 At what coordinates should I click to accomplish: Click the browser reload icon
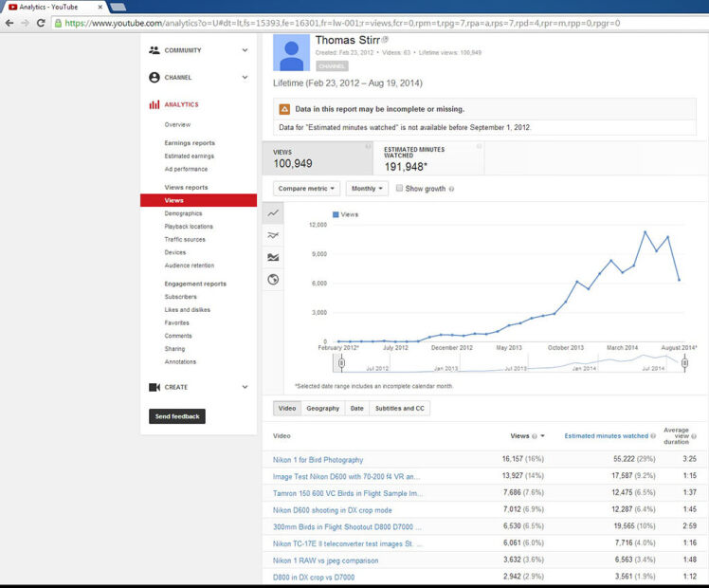coord(41,22)
